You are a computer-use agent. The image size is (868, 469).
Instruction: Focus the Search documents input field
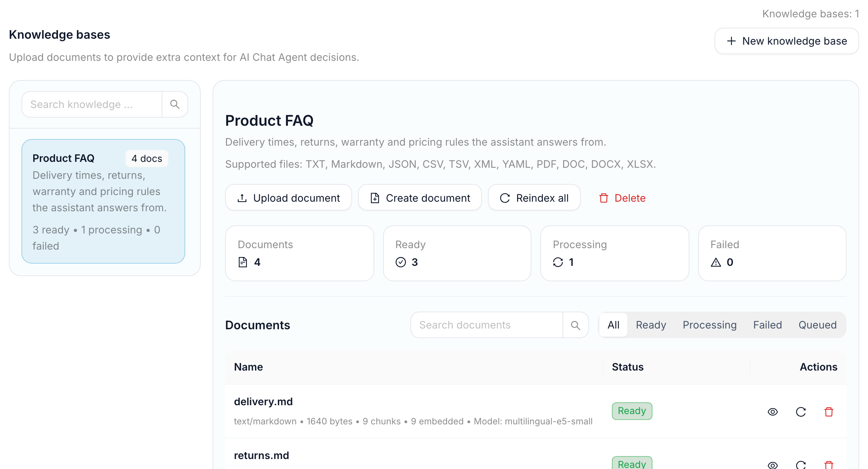(x=487, y=325)
